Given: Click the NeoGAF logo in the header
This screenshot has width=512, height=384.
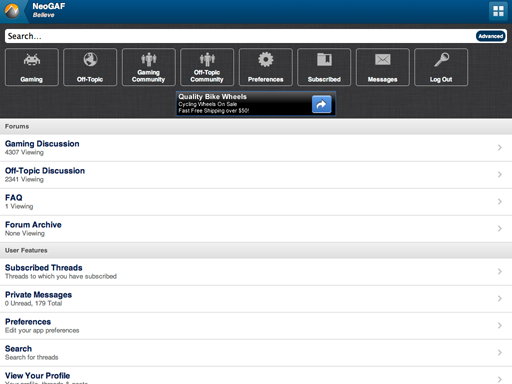Looking at the screenshot, I should click(12, 11).
